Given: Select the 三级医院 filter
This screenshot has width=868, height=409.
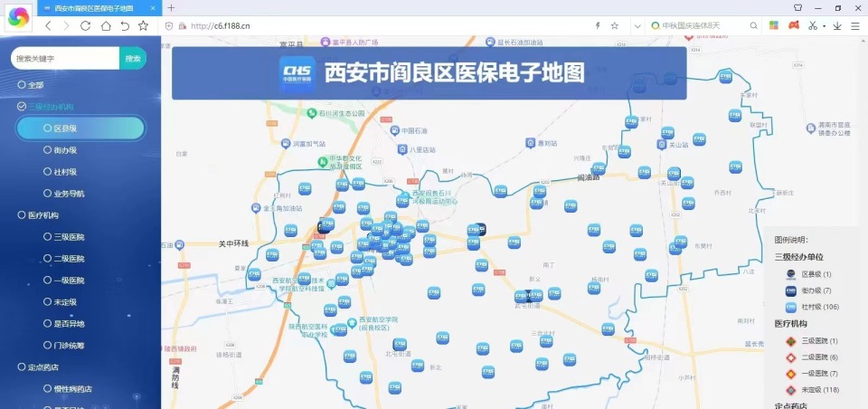Looking at the screenshot, I should point(64,237).
